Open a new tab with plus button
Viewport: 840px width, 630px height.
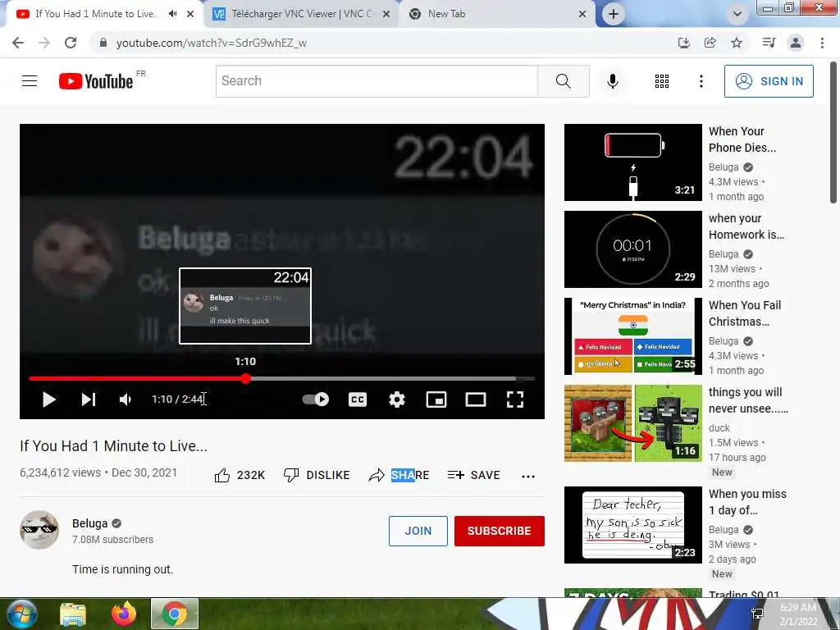point(614,14)
